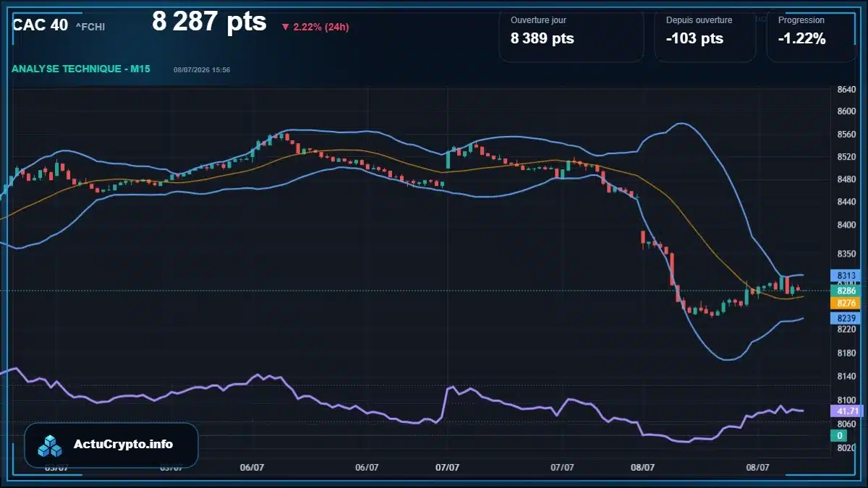The width and height of the screenshot is (868, 488).
Task: Click the green 0 indicator tag
Action: [x=839, y=435]
